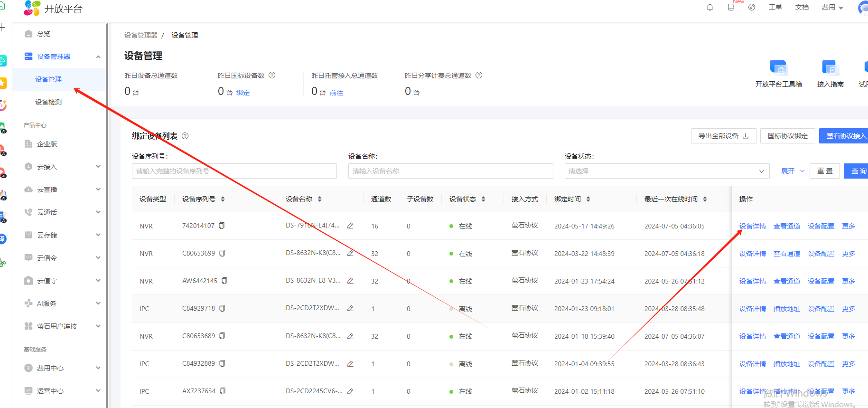Expand the 云接入 sidebar menu

point(98,166)
